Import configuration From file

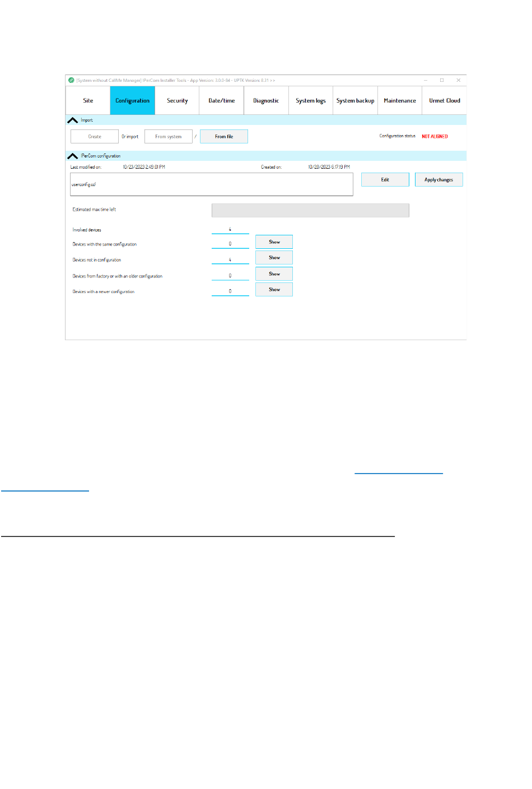click(224, 137)
